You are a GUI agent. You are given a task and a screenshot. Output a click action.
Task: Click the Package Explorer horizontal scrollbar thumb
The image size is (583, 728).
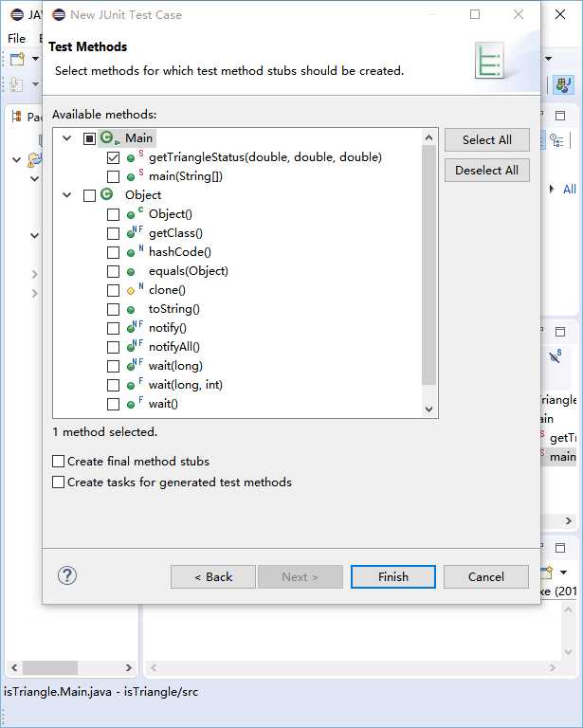[50, 667]
